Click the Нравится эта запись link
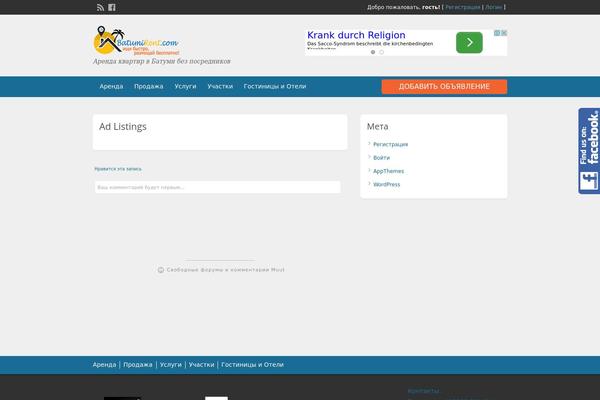The image size is (600, 400). [118, 169]
